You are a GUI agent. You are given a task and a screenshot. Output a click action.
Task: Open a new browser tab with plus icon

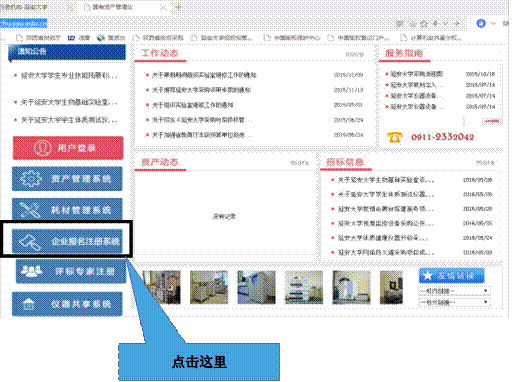[178, 7]
